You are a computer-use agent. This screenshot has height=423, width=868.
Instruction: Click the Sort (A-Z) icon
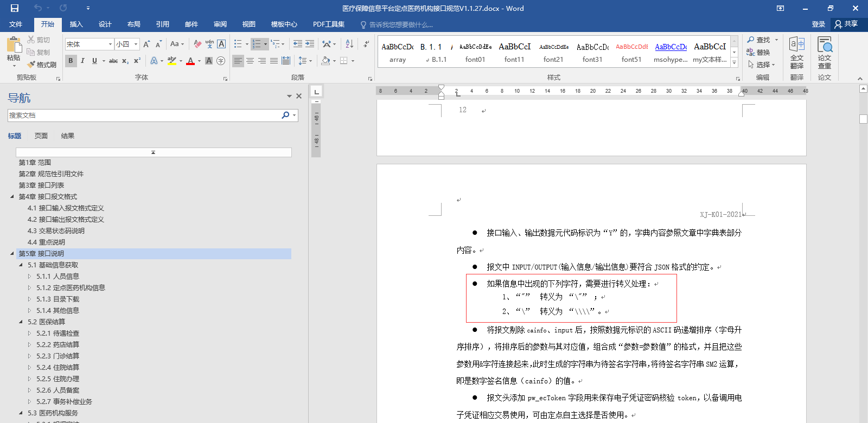coord(349,44)
